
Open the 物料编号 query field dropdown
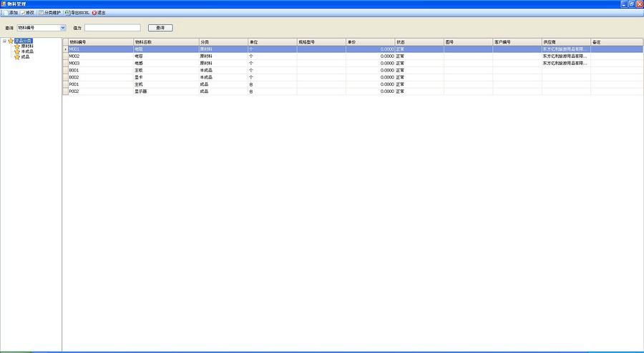63,28
